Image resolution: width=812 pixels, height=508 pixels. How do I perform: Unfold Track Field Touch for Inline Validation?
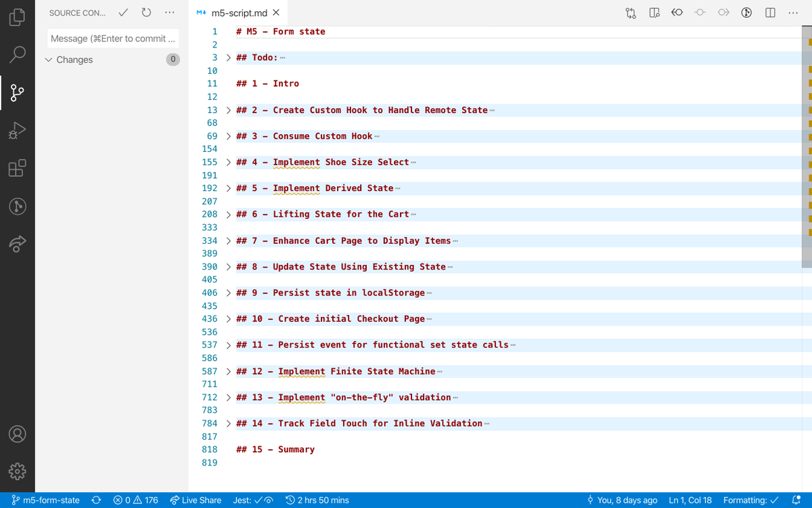tap(228, 423)
